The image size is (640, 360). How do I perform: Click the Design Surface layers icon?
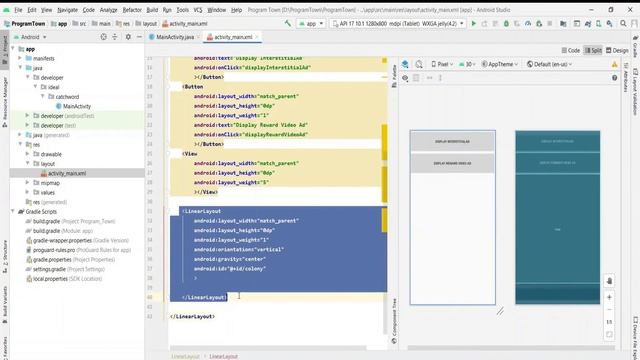(x=405, y=64)
